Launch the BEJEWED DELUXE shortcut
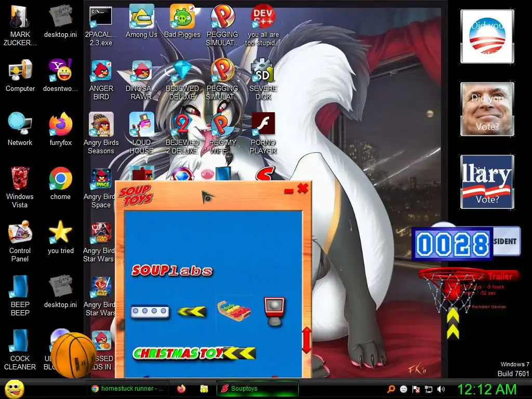This screenshot has height=399, width=532. click(182, 79)
